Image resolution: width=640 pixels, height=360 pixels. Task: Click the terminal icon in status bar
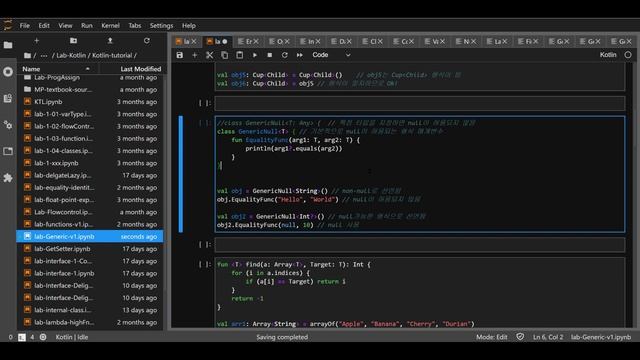[x=22, y=338]
